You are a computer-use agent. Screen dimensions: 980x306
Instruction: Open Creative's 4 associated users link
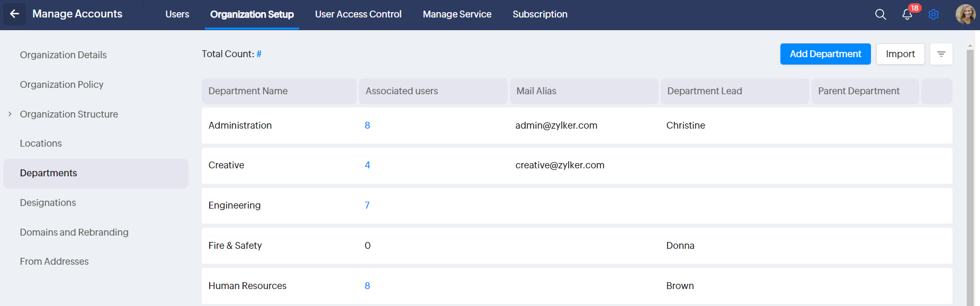(367, 165)
